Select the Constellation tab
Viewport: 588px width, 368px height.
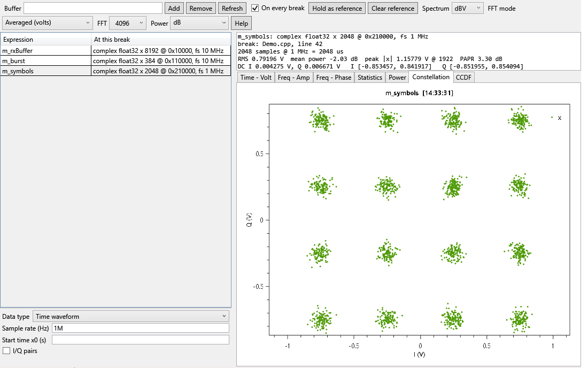[431, 77]
